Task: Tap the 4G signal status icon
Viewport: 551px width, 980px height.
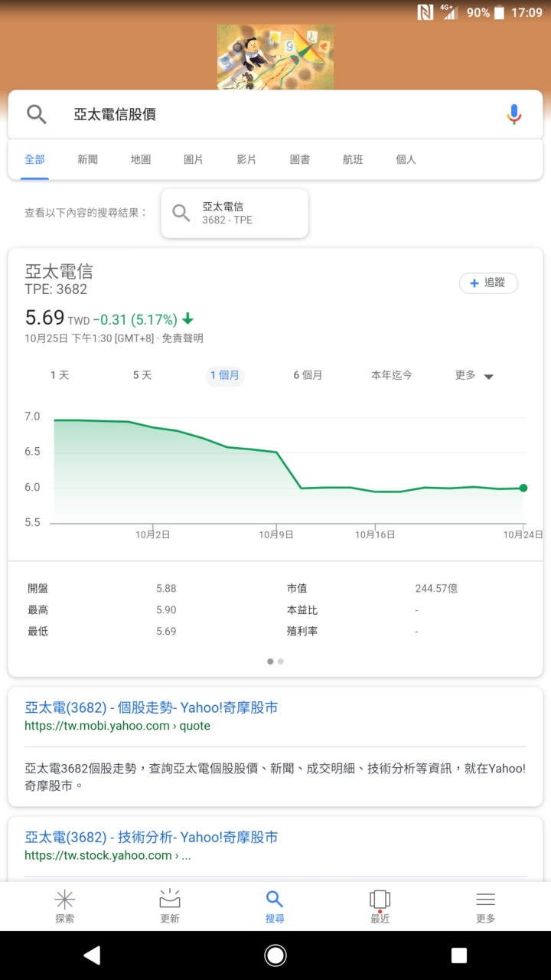Action: tap(450, 12)
